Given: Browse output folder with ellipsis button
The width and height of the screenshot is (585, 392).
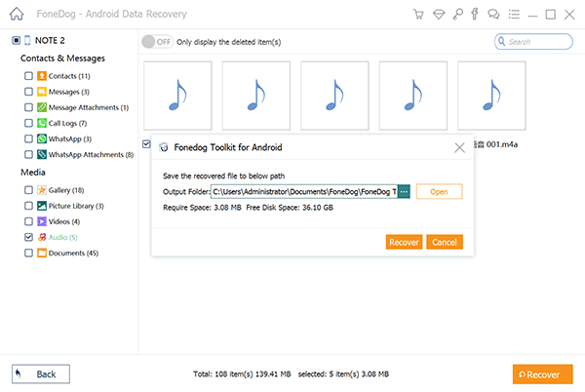Looking at the screenshot, I should (x=404, y=192).
